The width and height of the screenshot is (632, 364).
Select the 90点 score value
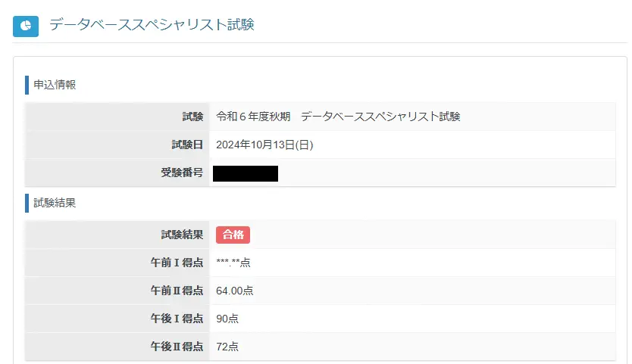click(227, 319)
